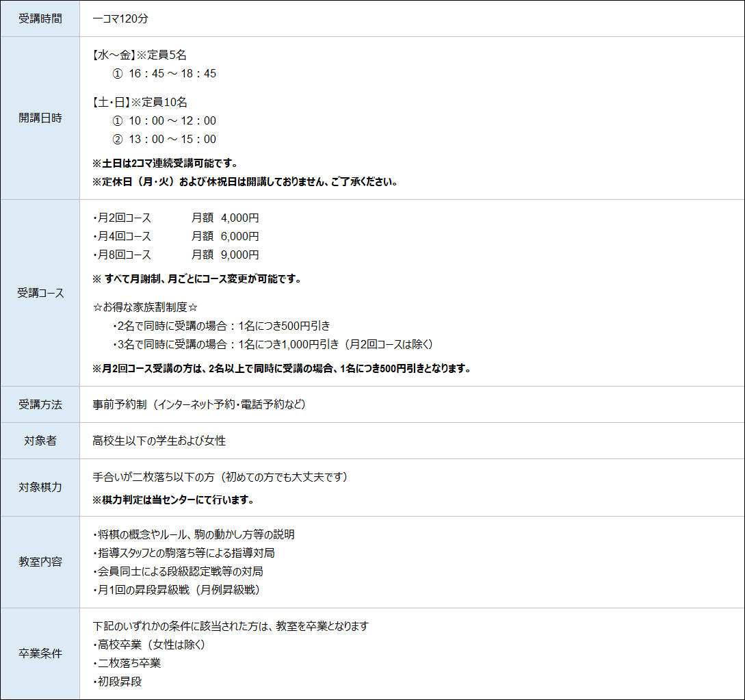Select the 卒業条件 header cell
Image resolution: width=745 pixels, height=700 pixels.
coord(40,653)
